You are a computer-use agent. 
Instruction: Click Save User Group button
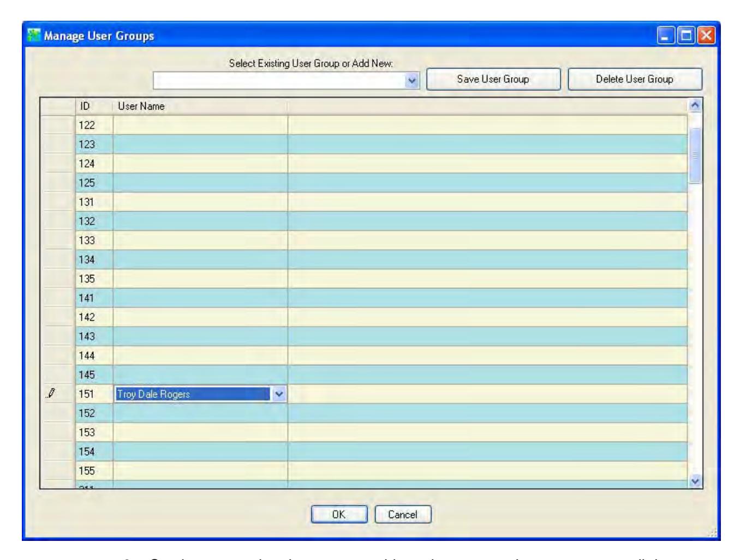coord(493,79)
